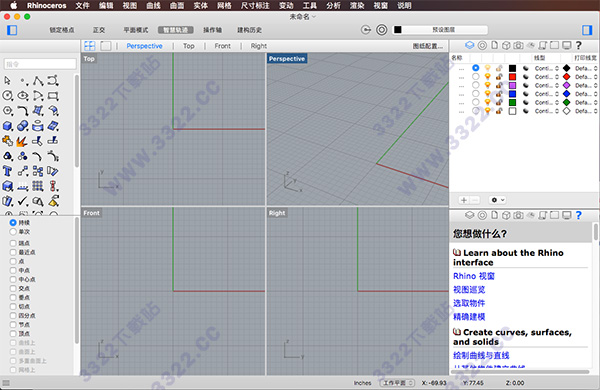The image size is (600, 390).
Task: Set the red layer as current
Action: tap(476, 77)
